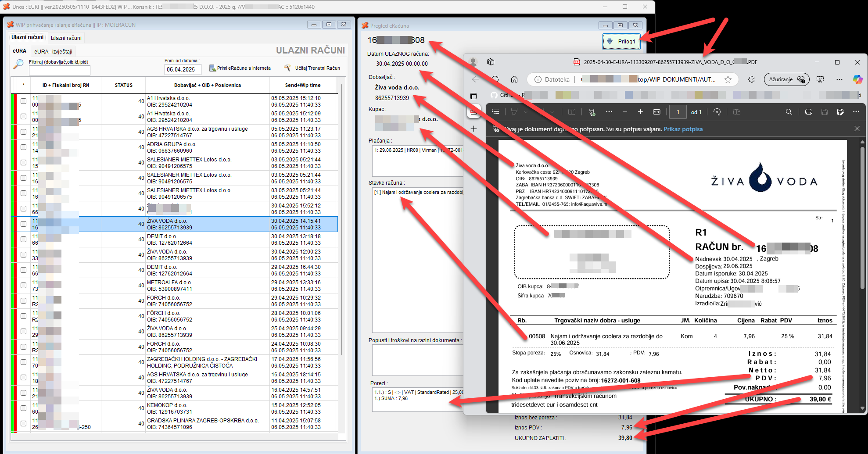The image size is (868, 454).
Task: Fit PDF page to width
Action: point(656,112)
